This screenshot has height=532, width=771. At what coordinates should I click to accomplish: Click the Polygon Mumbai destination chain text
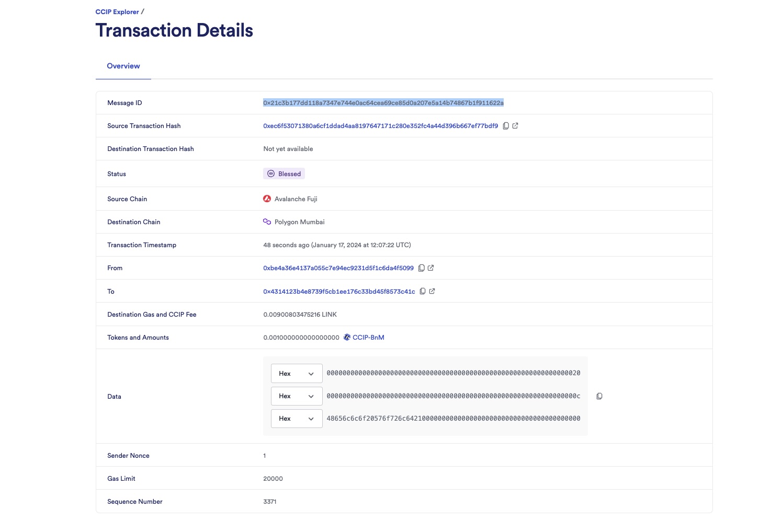[300, 222]
